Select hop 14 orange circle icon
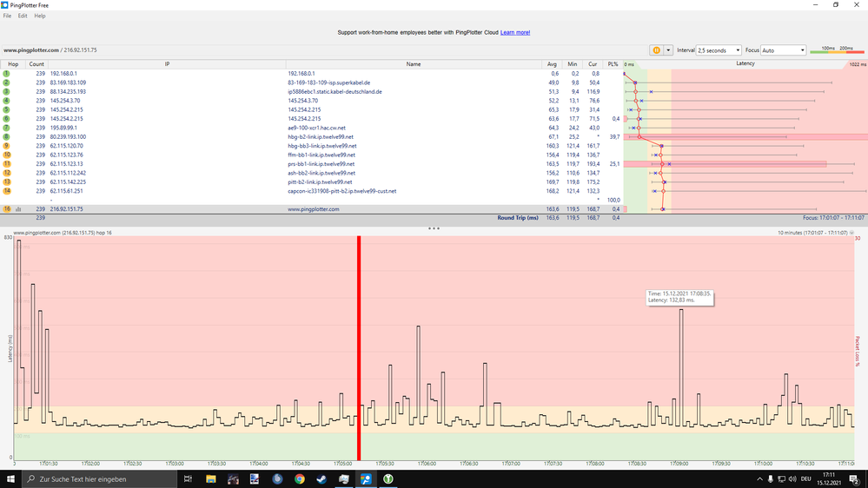 pos(7,191)
